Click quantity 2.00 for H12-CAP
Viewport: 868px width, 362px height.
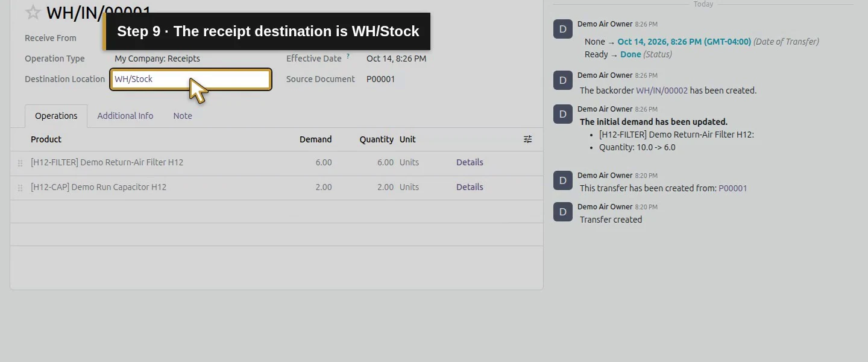point(385,187)
